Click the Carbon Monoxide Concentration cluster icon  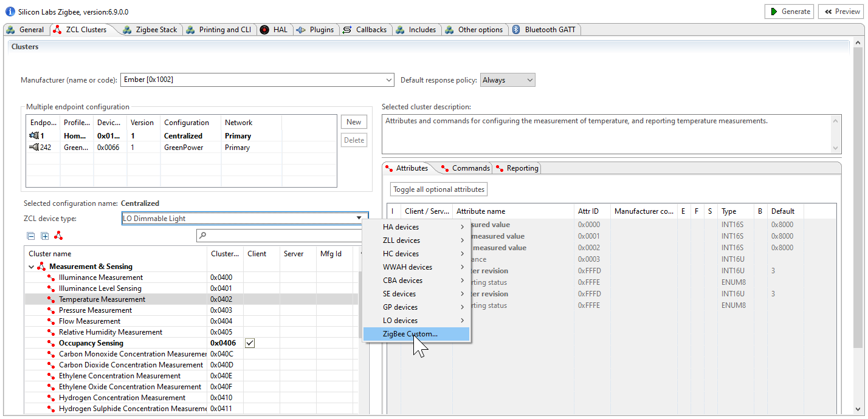pos(52,354)
